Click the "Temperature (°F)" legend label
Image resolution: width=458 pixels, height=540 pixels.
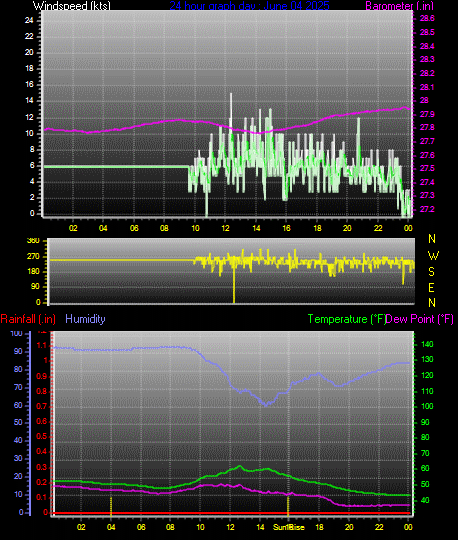(x=347, y=319)
